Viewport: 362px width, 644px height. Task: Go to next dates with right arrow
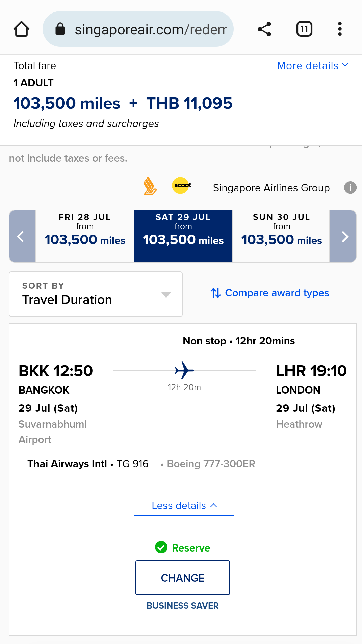click(x=343, y=236)
